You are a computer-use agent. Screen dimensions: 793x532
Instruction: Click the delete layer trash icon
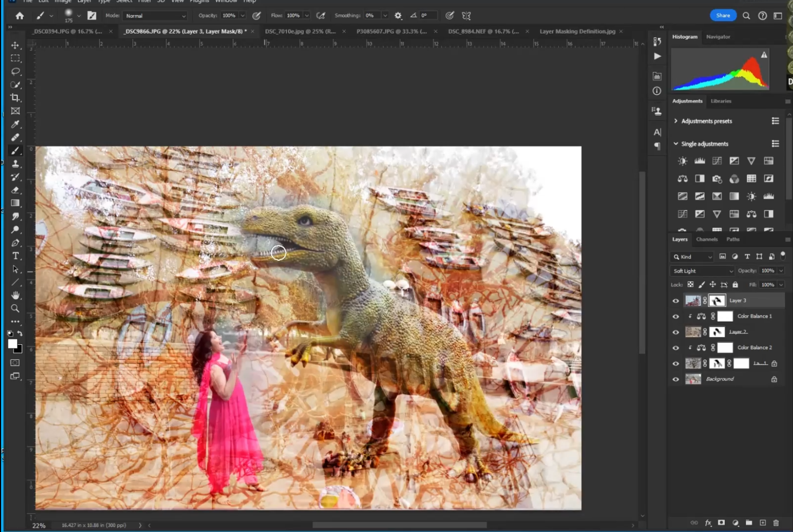tap(776, 523)
